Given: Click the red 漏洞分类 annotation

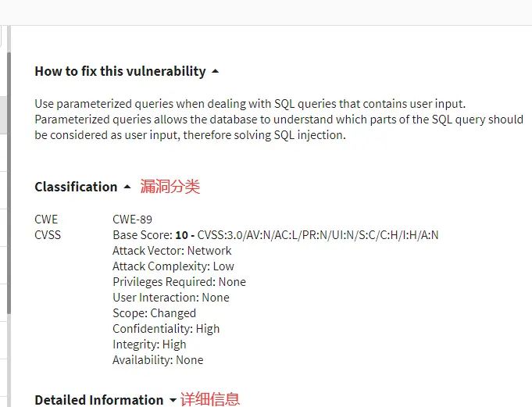Looking at the screenshot, I should 170,187.
